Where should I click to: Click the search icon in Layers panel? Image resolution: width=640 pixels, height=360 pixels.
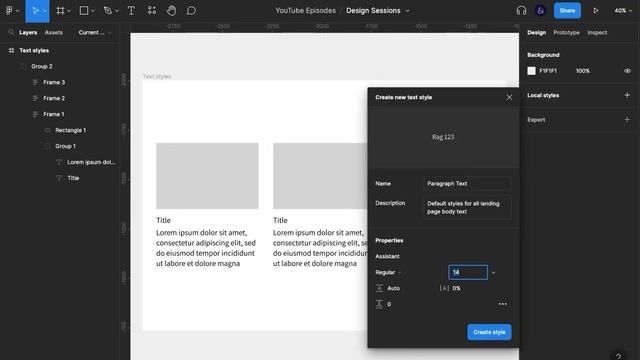[x=11, y=32]
